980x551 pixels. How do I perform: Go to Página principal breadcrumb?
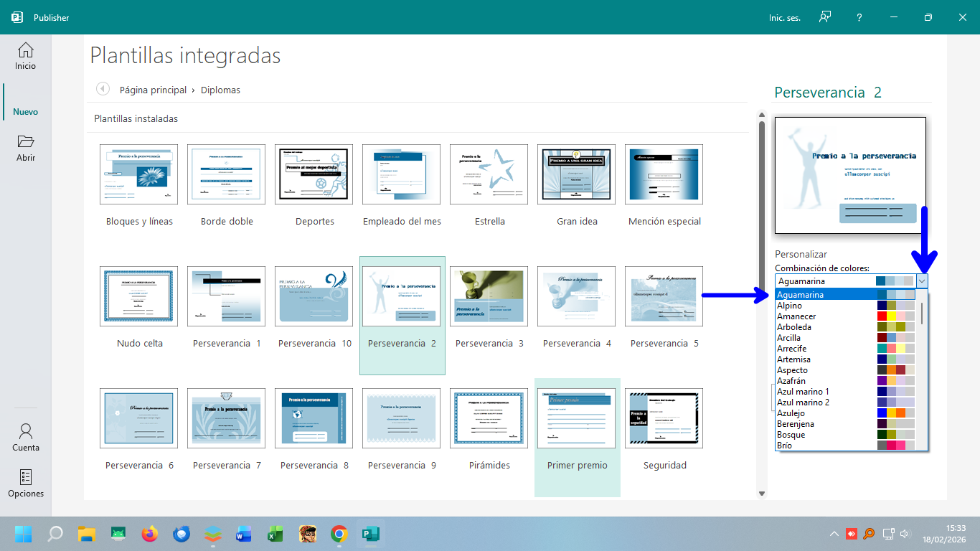153,90
